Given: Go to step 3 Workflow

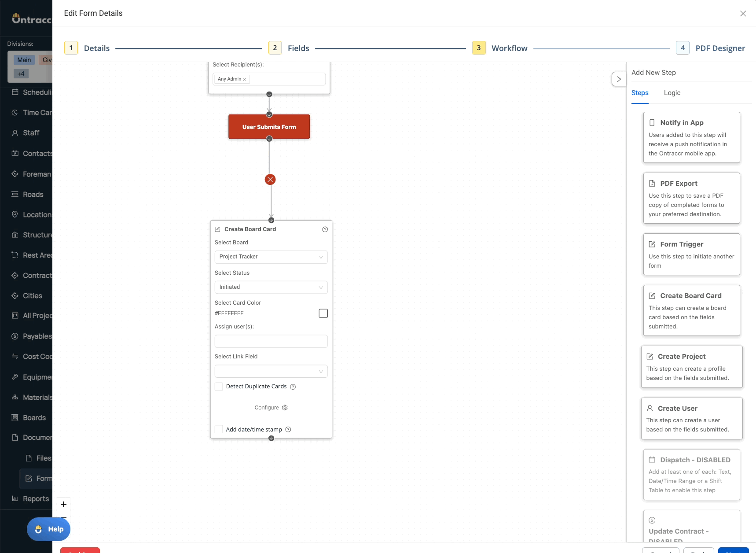Looking at the screenshot, I should 500,48.
